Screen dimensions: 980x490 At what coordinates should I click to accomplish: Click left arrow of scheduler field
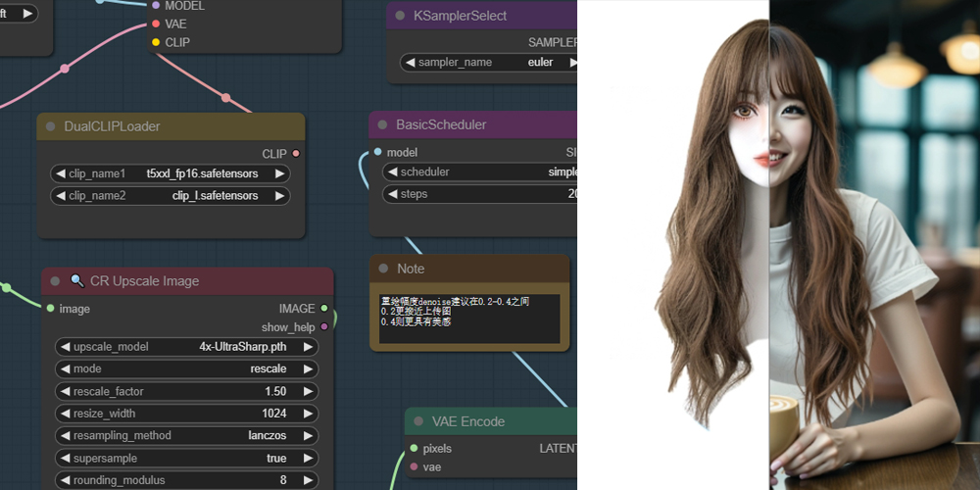tap(393, 171)
